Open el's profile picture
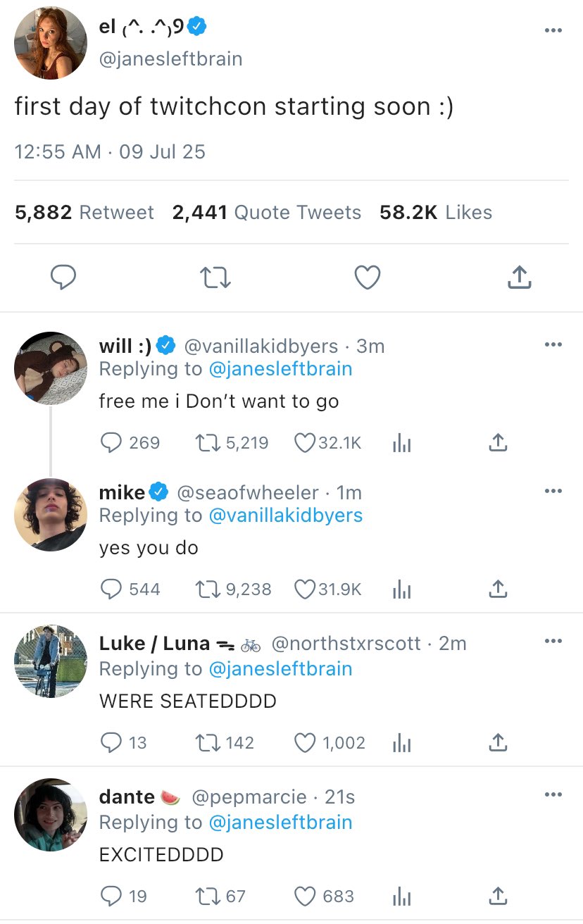This screenshot has width=583, height=924. [x=51, y=43]
